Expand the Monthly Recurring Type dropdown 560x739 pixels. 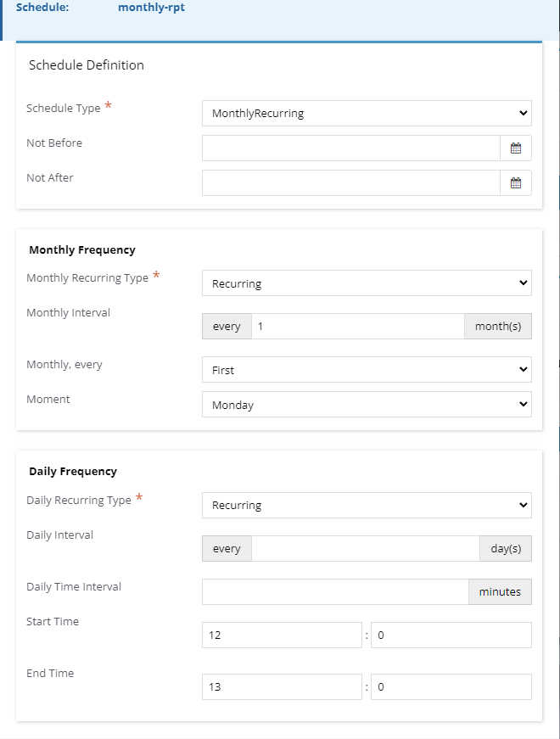(x=367, y=283)
